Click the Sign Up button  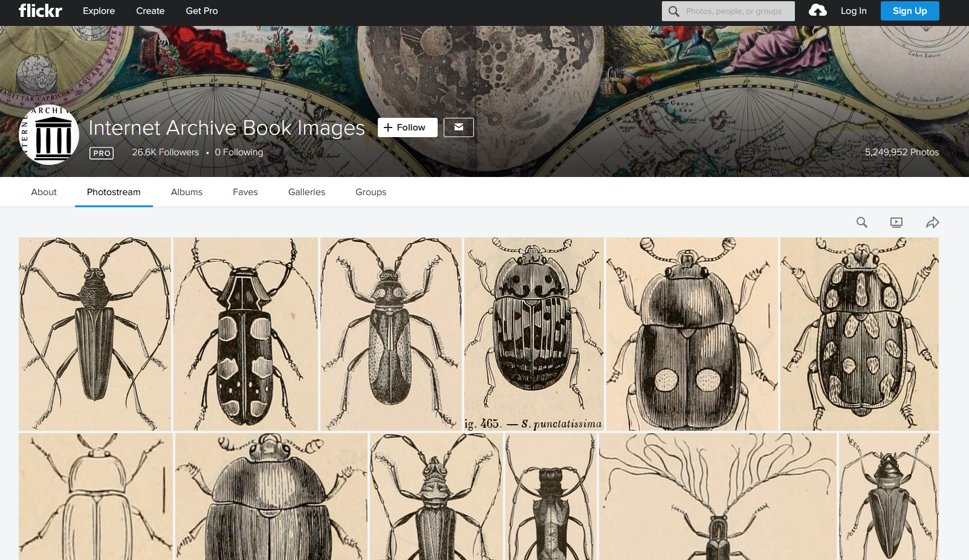910,11
